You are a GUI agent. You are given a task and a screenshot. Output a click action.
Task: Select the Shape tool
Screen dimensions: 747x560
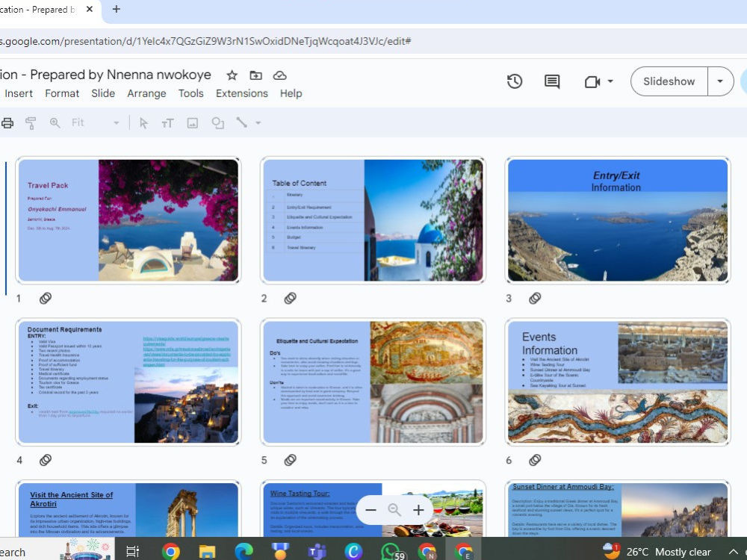pos(217,123)
